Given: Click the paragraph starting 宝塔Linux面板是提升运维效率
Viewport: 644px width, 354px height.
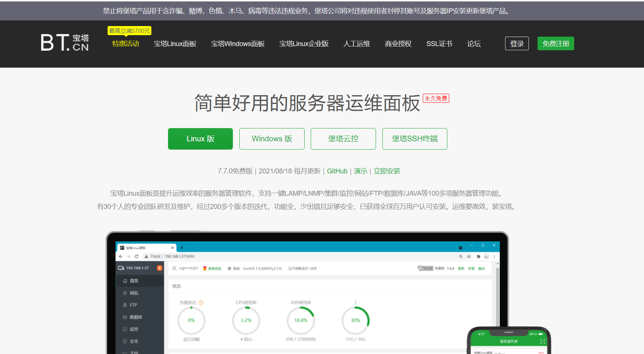Looking at the screenshot, I should (x=307, y=193).
